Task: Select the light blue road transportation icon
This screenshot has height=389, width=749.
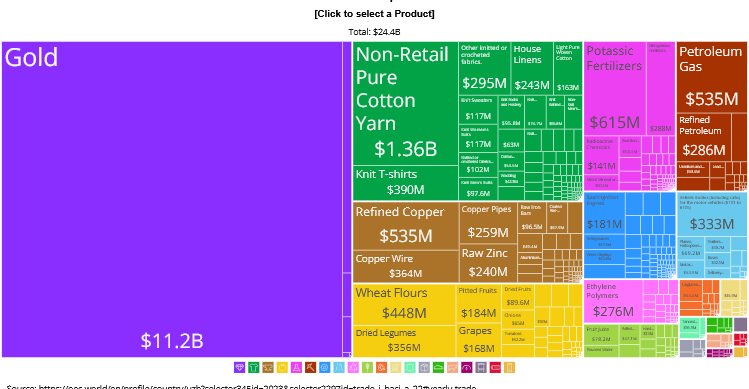Action: [339, 367]
